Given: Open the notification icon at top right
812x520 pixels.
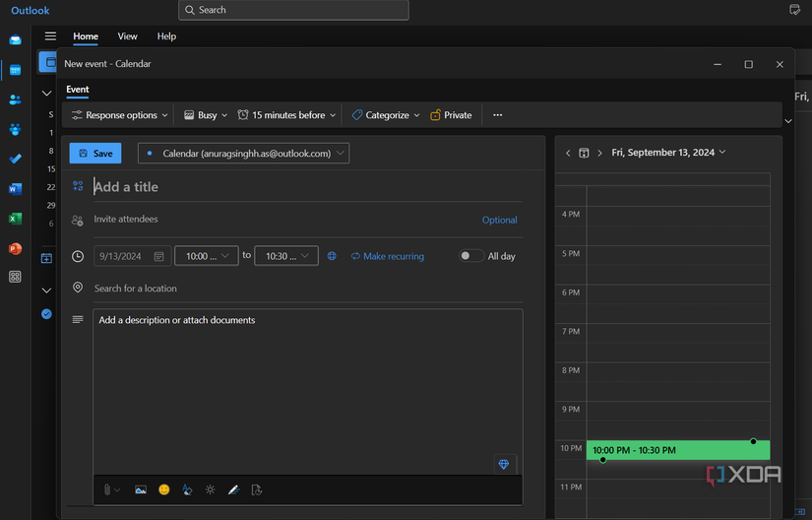Looking at the screenshot, I should pos(794,10).
